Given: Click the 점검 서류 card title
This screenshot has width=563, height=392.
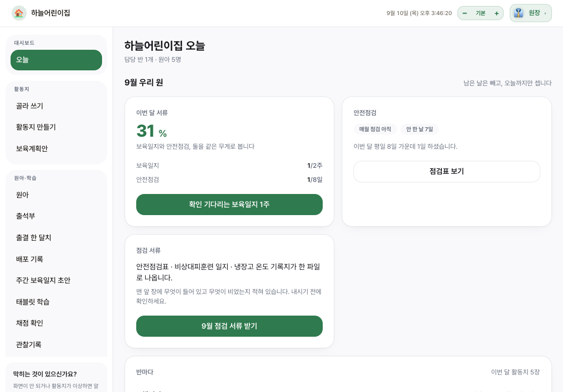Looking at the screenshot, I should 148,251.
